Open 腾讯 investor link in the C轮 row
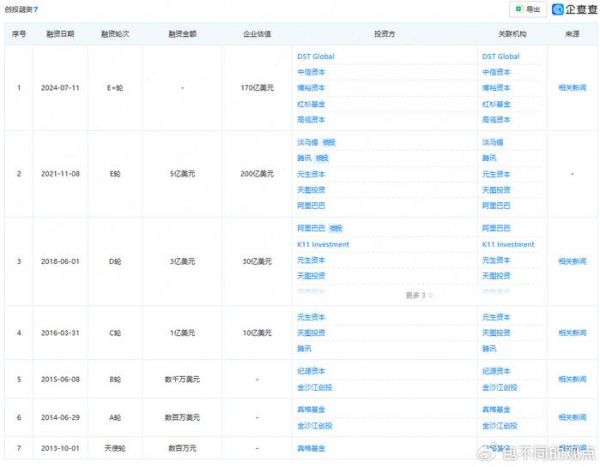This screenshot has width=600, height=467. coord(304,348)
